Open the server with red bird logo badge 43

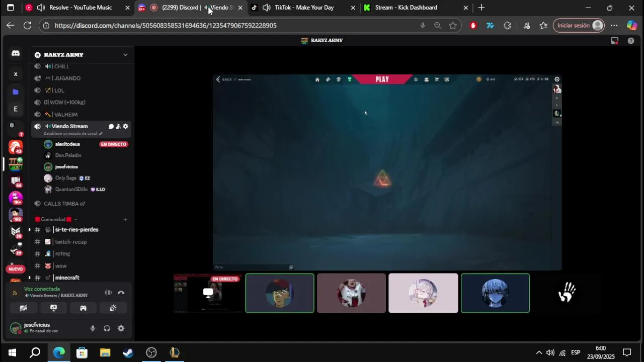(x=16, y=147)
